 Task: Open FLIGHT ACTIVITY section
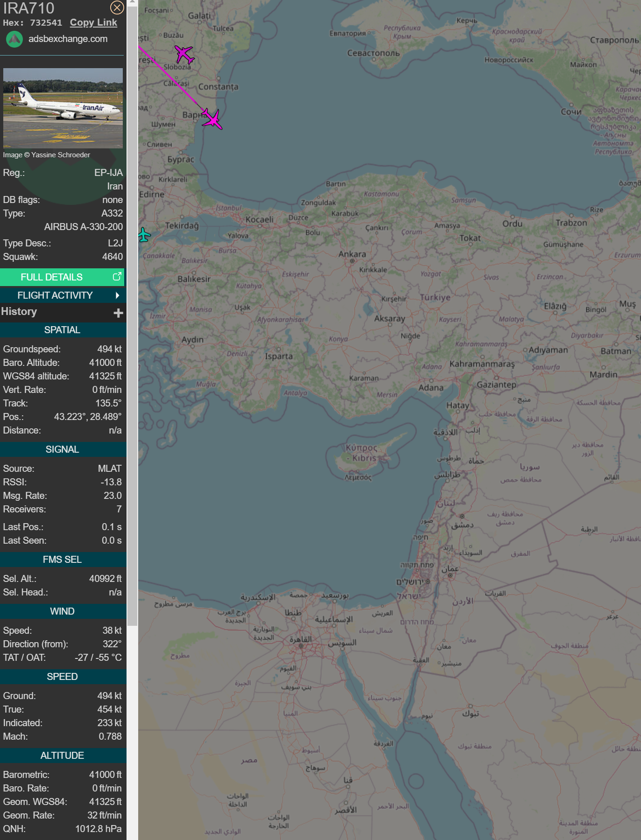pos(62,295)
